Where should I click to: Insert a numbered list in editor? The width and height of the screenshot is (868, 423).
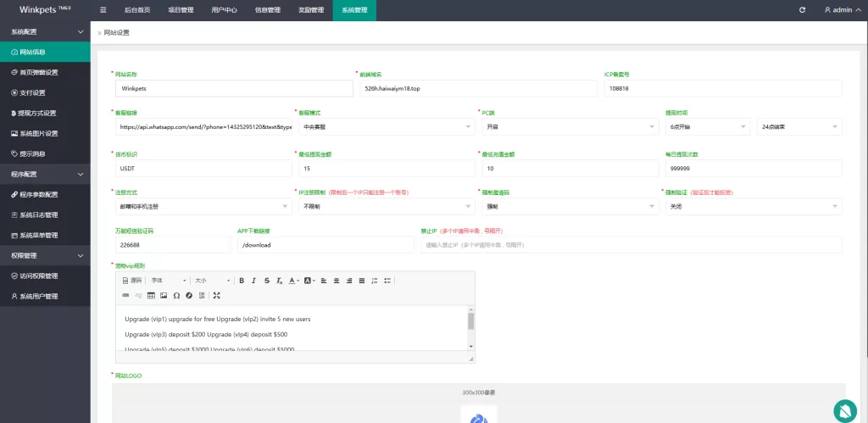click(x=375, y=281)
